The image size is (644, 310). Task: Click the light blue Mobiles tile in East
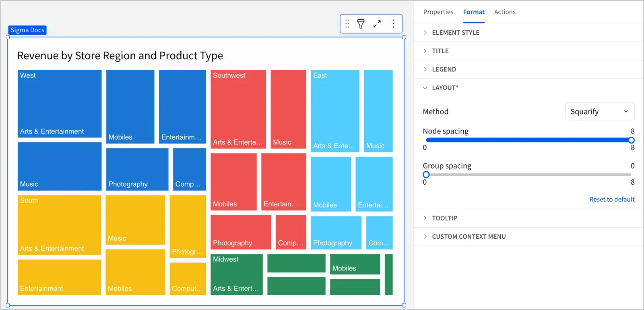tap(331, 184)
